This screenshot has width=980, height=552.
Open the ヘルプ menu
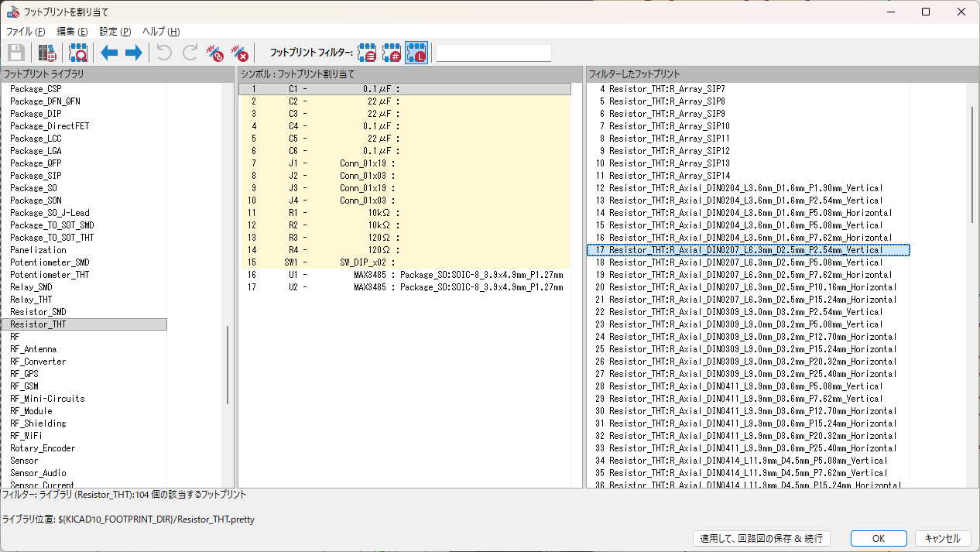(x=161, y=32)
